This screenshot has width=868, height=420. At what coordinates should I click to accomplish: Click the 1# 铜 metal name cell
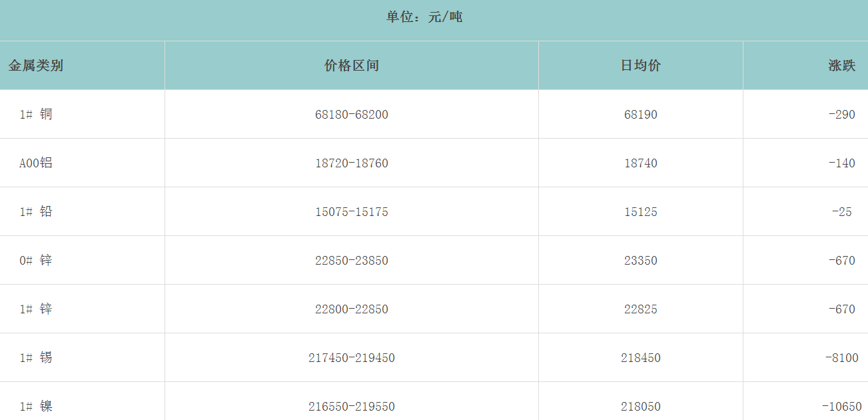point(36,114)
